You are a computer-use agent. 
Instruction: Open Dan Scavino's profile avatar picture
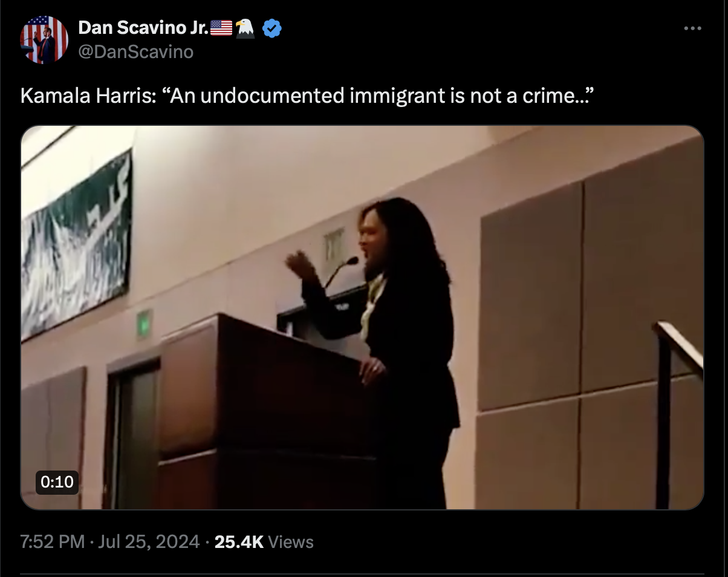click(x=45, y=40)
